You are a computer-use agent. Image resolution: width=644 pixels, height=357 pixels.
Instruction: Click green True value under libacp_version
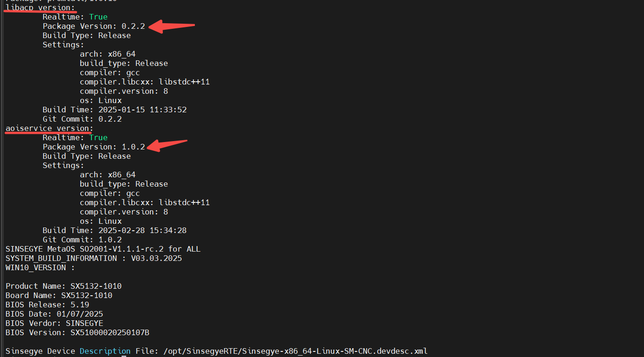pyautogui.click(x=98, y=17)
